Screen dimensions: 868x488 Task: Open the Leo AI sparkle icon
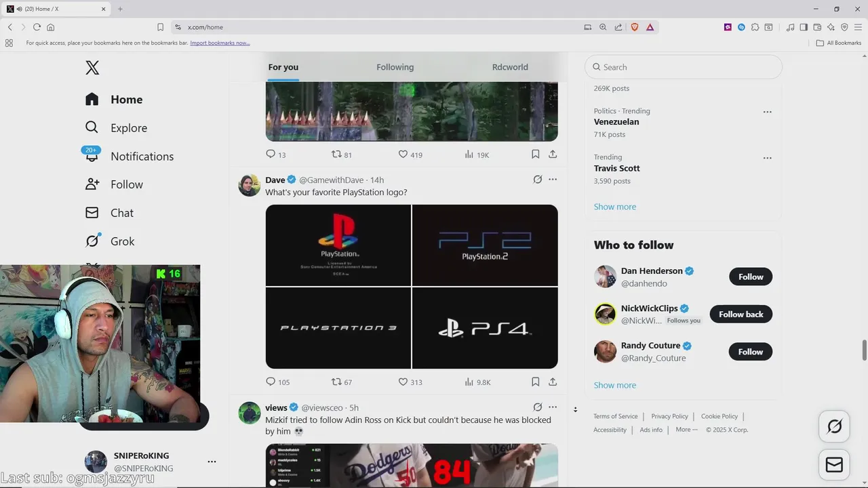(831, 27)
